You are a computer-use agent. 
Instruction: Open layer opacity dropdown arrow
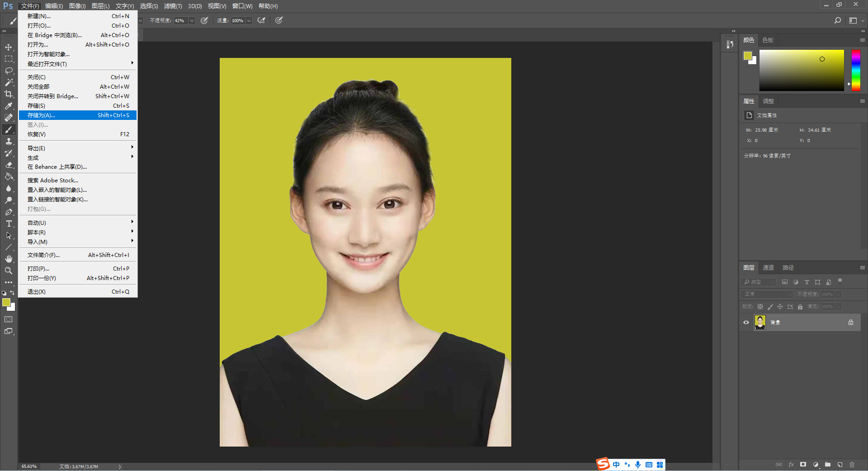point(838,294)
